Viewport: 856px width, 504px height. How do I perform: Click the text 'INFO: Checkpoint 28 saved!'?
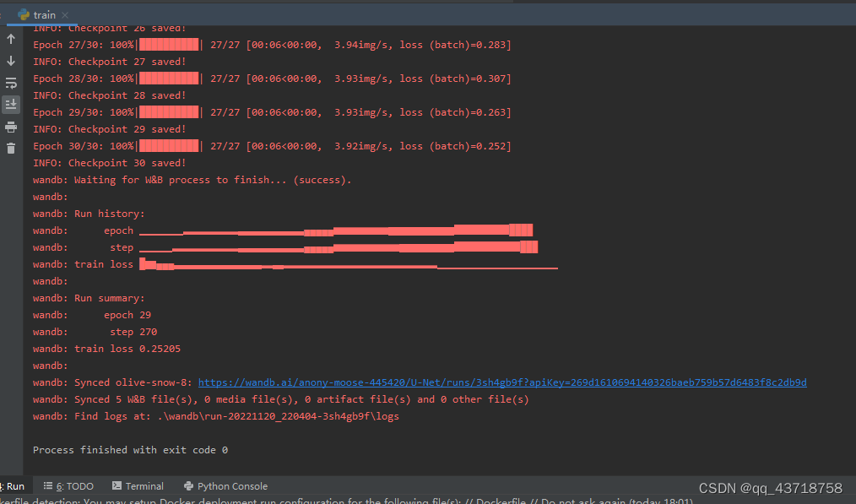tap(109, 95)
